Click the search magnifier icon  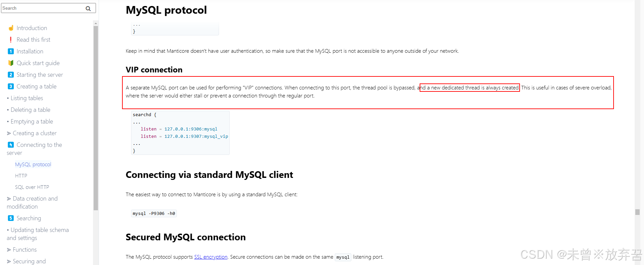tap(88, 8)
